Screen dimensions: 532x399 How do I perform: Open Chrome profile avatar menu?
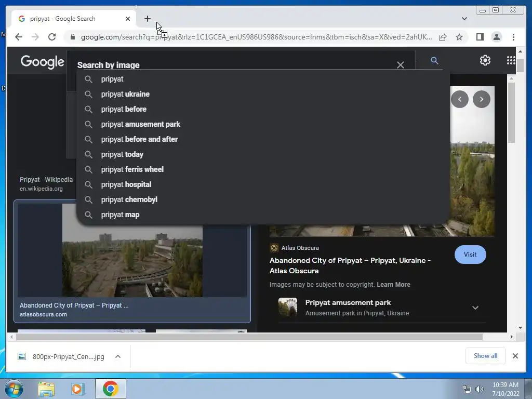[x=497, y=37]
